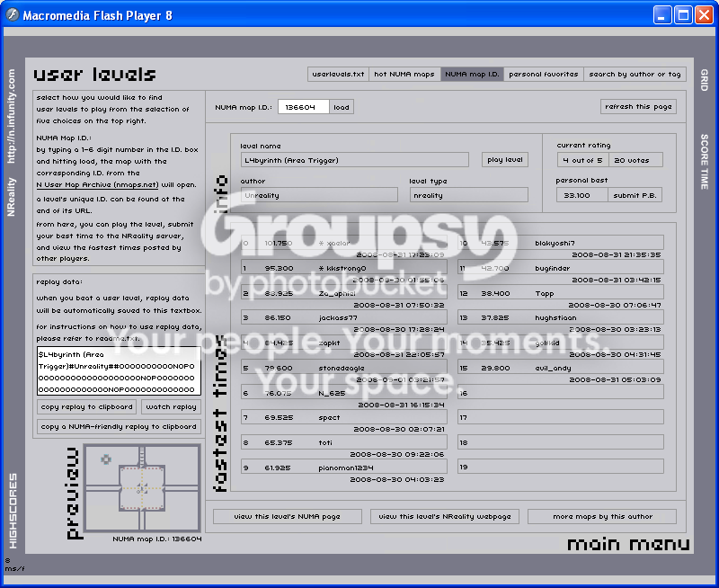Select rank 10 row blakyoshi7
Viewport: 719px width, 588px height.
(560, 243)
